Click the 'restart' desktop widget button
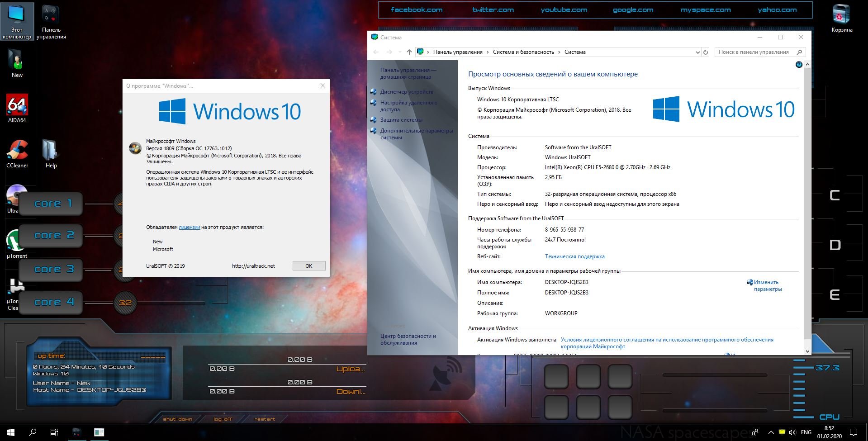This screenshot has height=441, width=868. tap(265, 419)
